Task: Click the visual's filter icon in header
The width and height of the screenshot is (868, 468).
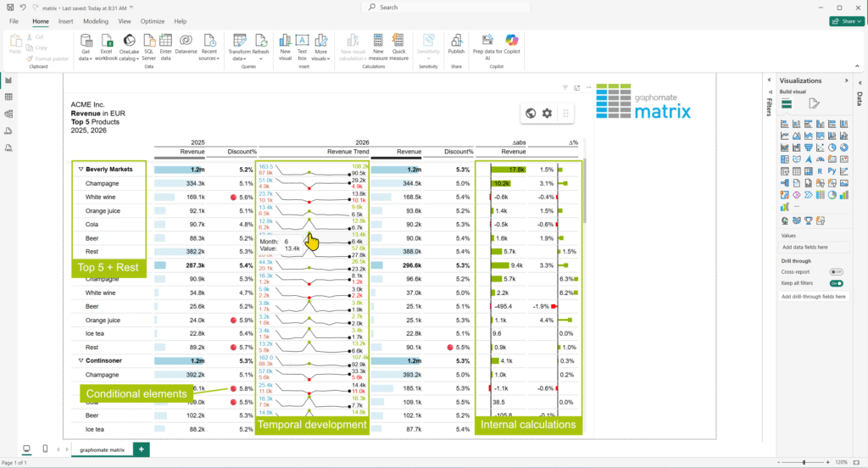Action: coord(565,87)
